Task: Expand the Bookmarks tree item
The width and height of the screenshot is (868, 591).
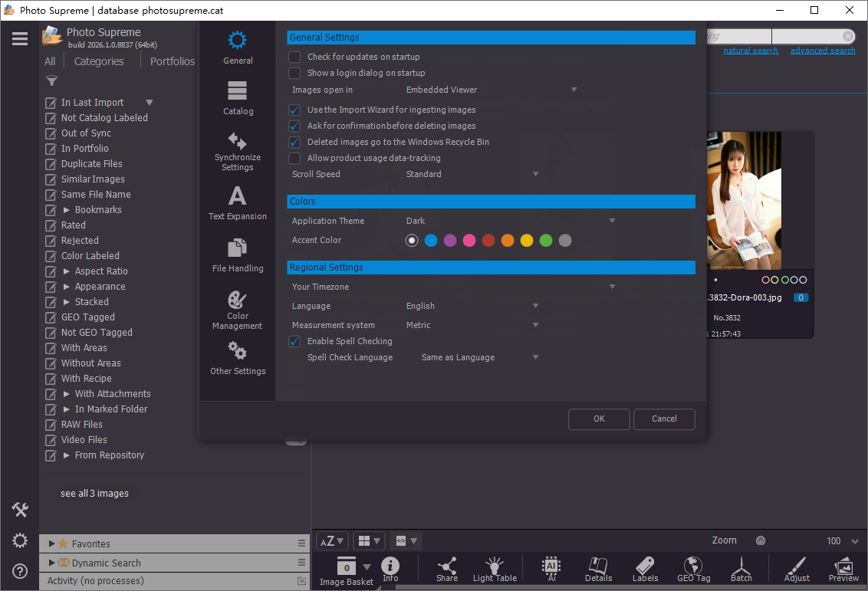Action: pos(67,210)
